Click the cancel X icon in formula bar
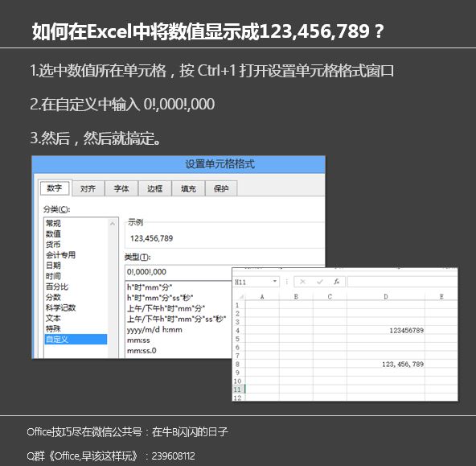 [x=302, y=282]
